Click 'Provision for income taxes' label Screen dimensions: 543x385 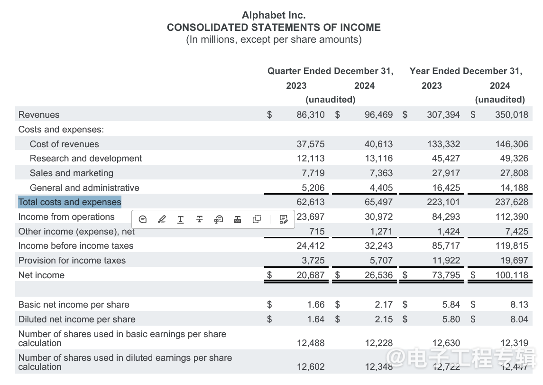[72, 260]
